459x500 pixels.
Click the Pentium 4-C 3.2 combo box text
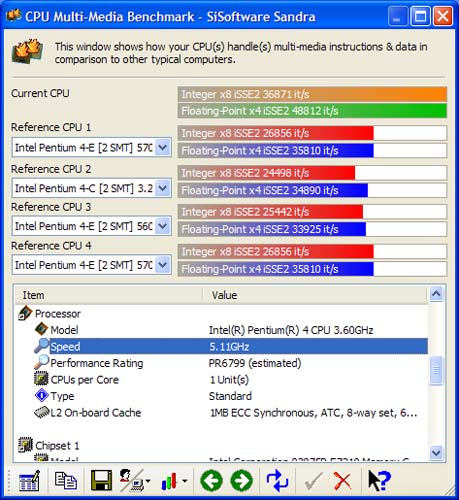pyautogui.click(x=84, y=188)
